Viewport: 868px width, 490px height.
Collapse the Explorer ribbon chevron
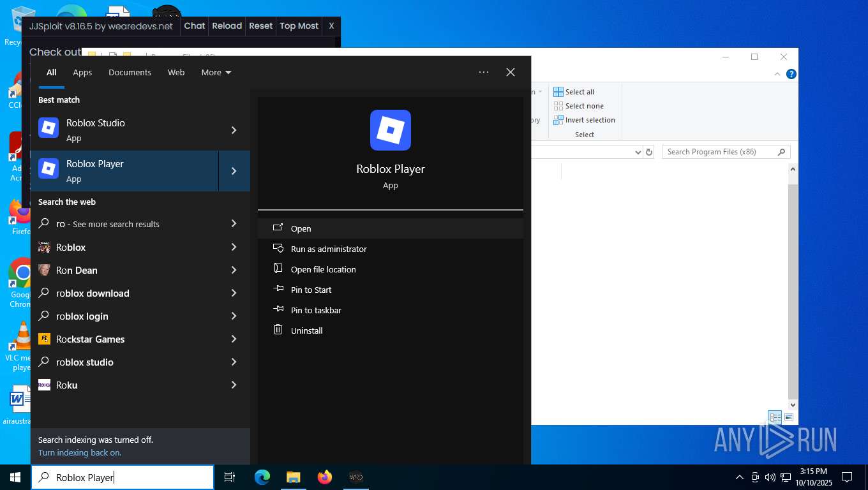pyautogui.click(x=777, y=74)
